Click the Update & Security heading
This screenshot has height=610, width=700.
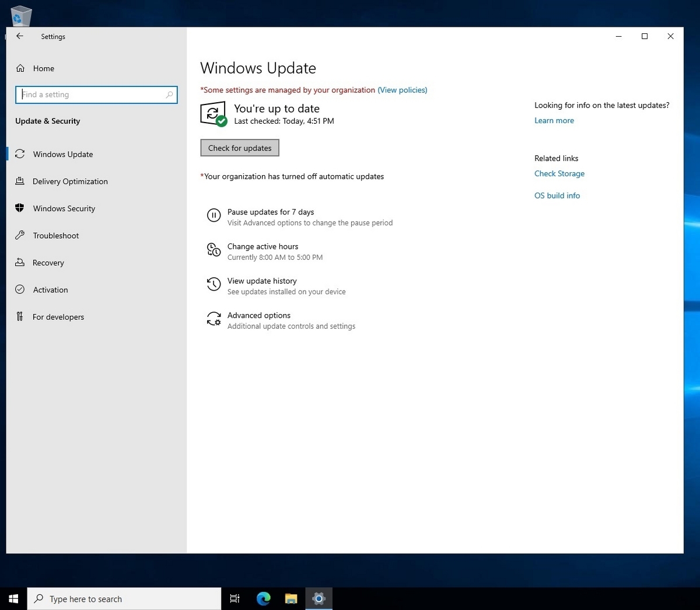point(48,121)
